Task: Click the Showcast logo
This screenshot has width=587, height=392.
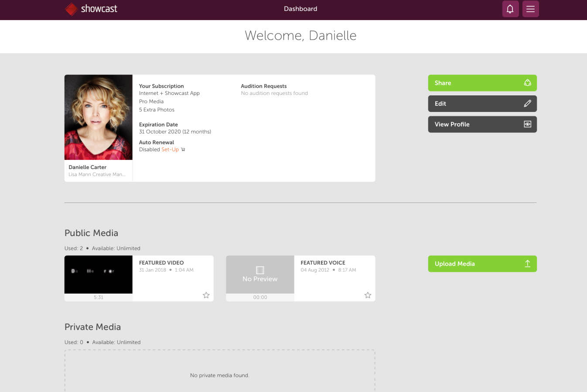Action: pyautogui.click(x=91, y=9)
